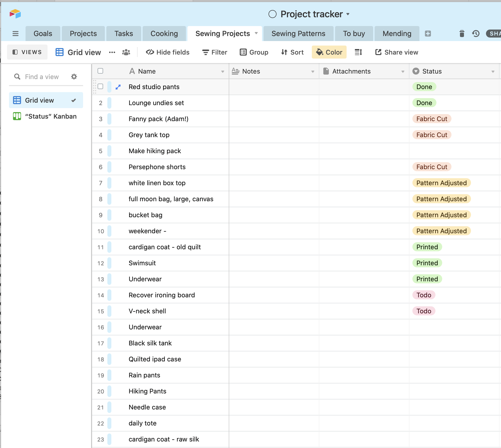Click the view settings gear icon

pos(74,77)
